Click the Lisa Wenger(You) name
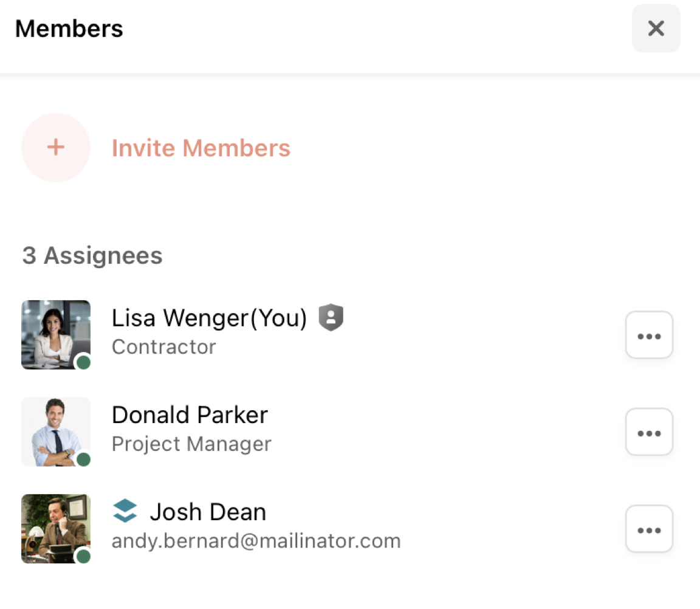700x609 pixels. point(210,318)
